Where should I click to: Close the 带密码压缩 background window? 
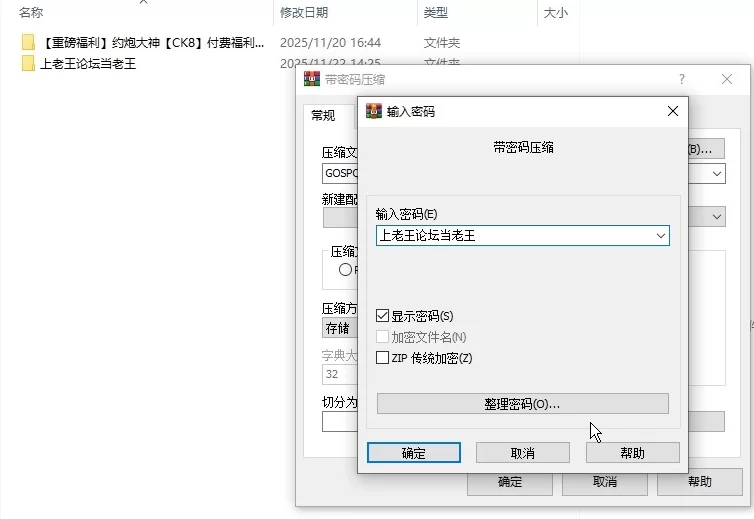coord(727,79)
